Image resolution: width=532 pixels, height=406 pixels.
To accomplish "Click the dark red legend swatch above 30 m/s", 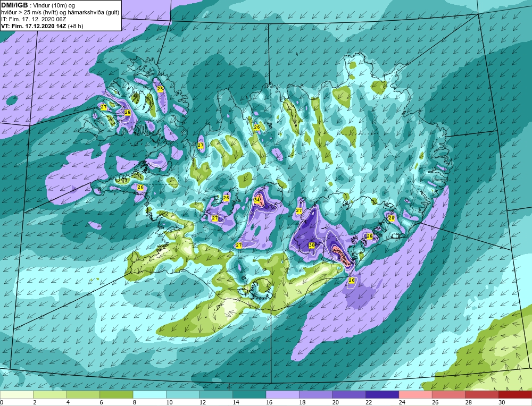I will pos(516,395).
